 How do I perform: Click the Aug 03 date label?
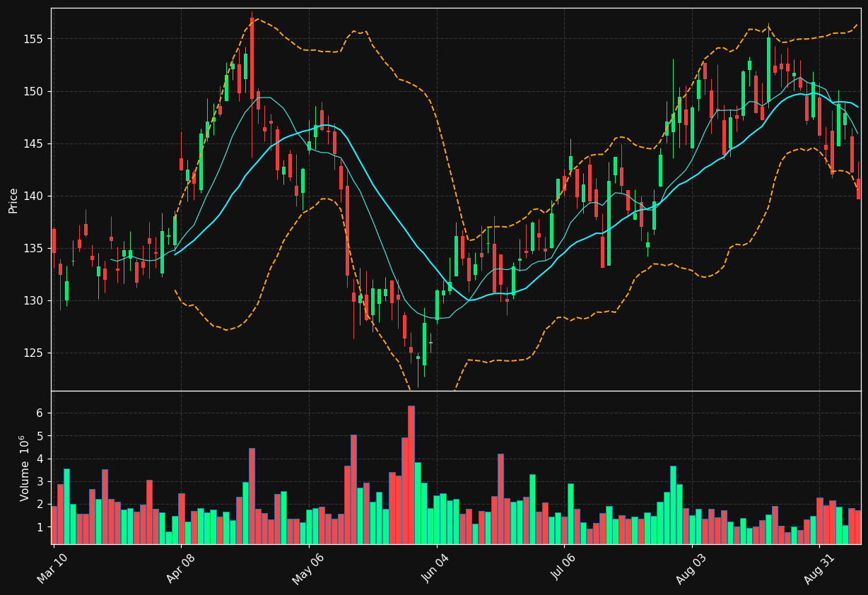691,568
